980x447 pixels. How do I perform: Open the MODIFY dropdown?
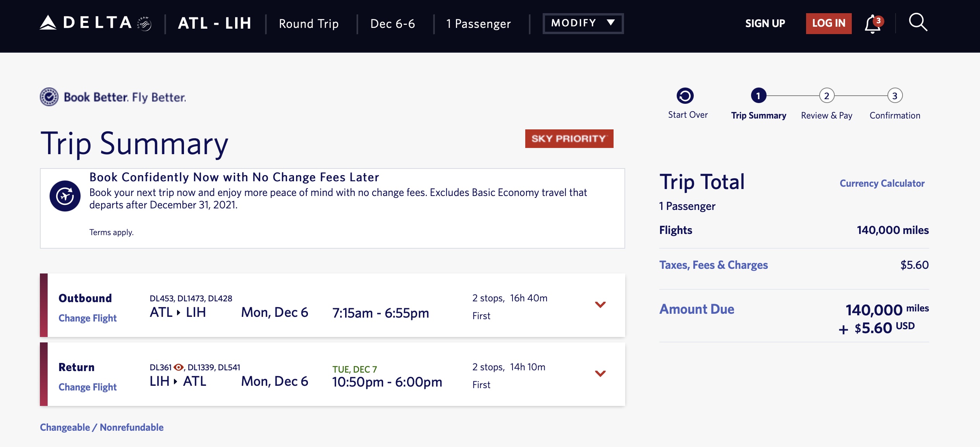point(583,23)
